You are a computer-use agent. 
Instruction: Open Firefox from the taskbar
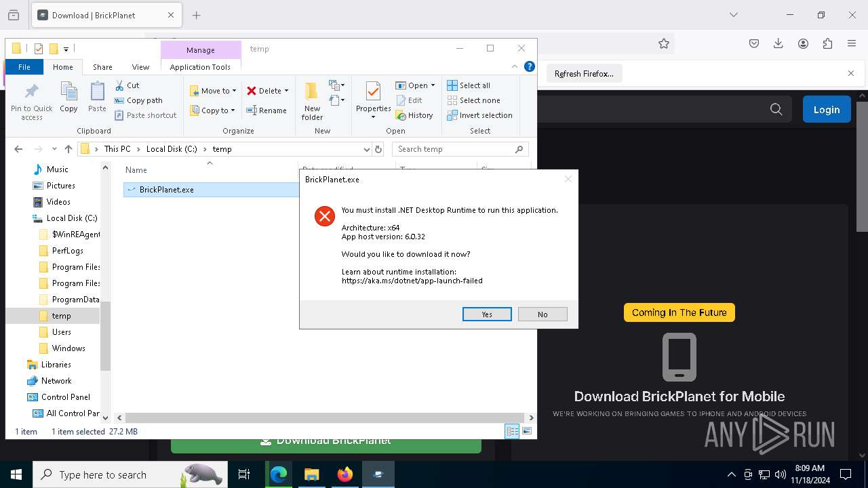click(345, 474)
